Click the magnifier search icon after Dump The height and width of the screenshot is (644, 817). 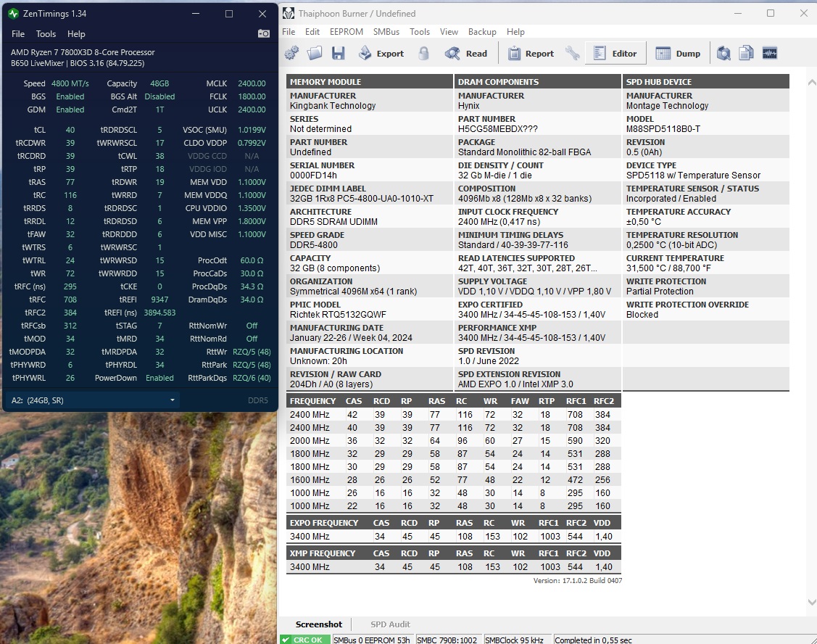723,53
